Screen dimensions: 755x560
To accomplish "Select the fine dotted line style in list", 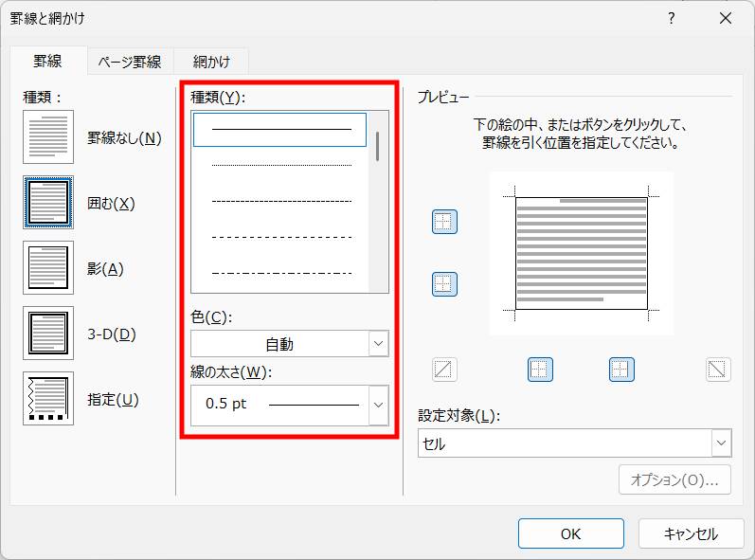I will tap(280, 165).
